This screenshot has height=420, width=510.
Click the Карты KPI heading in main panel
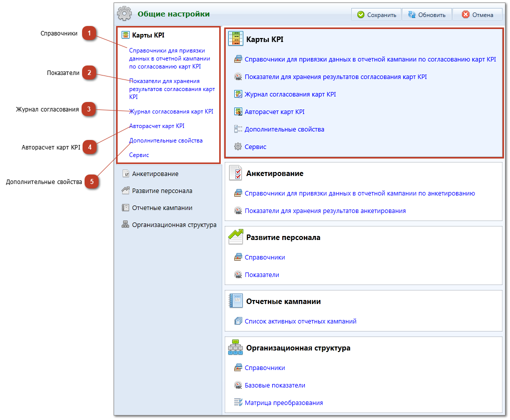[265, 39]
